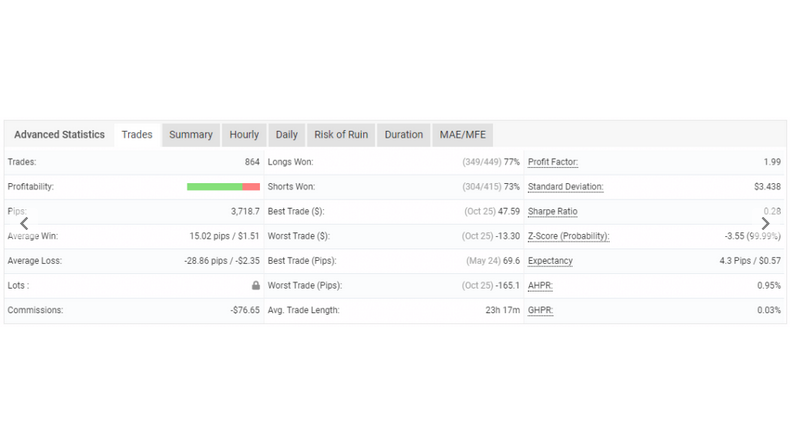Click the Sharpe Ratio link
The height and width of the screenshot is (444, 790).
[553, 211]
